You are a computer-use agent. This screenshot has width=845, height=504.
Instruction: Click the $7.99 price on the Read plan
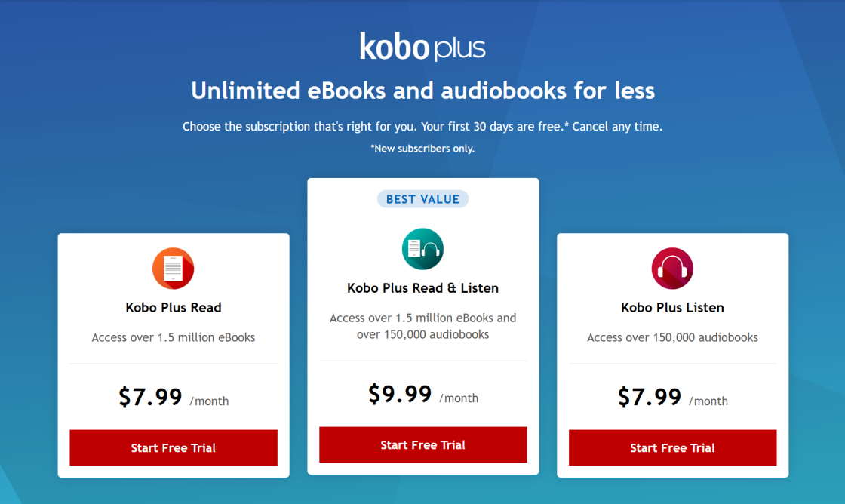pos(150,397)
